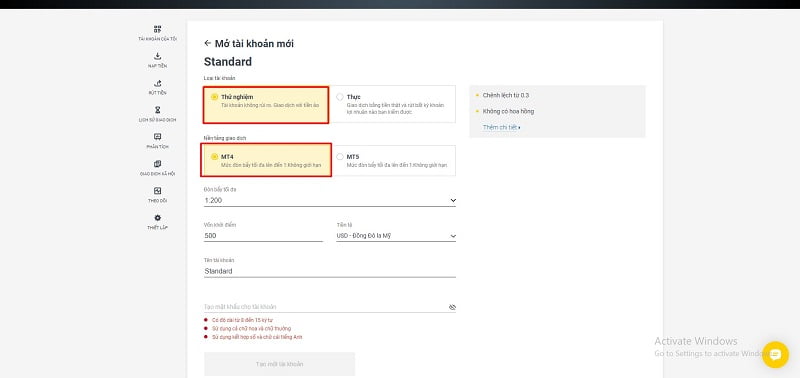Click the Tạo một tài khoản button
The width and height of the screenshot is (800, 378).
280,364
